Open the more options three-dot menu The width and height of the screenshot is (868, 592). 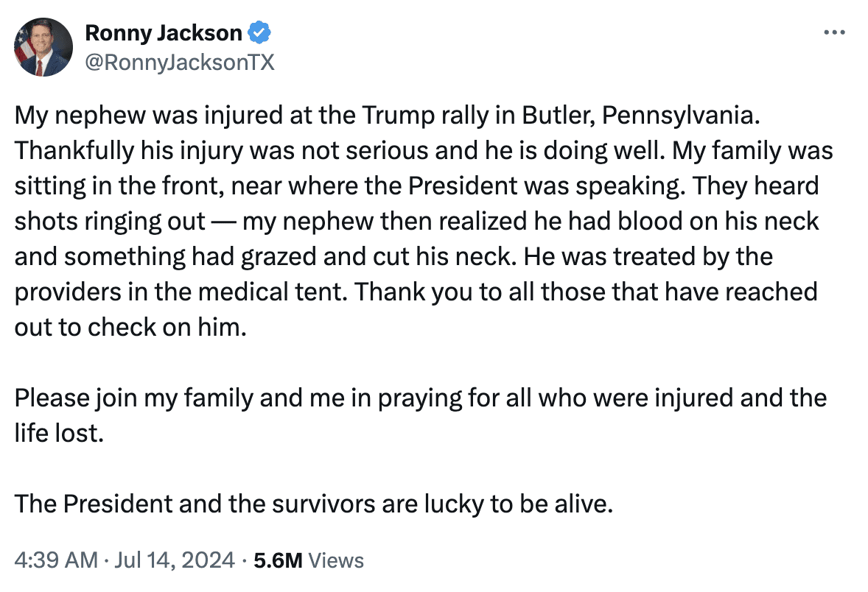[x=833, y=33]
